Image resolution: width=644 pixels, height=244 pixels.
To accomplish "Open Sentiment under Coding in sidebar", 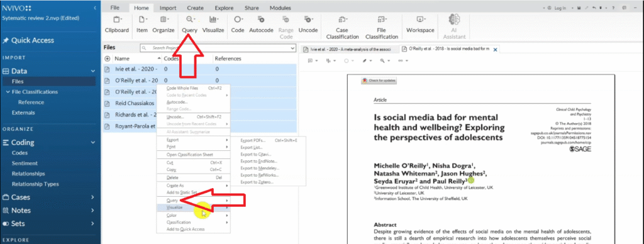I will click(25, 163).
